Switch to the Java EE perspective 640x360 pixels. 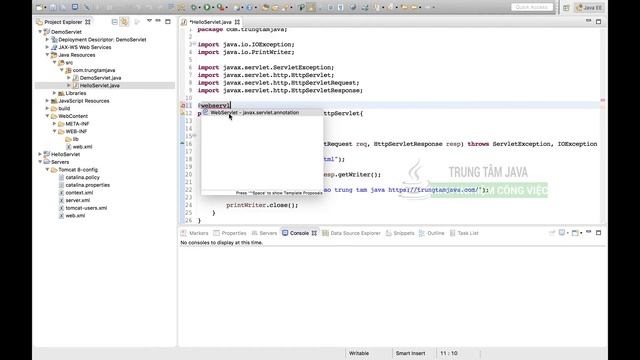(x=589, y=8)
